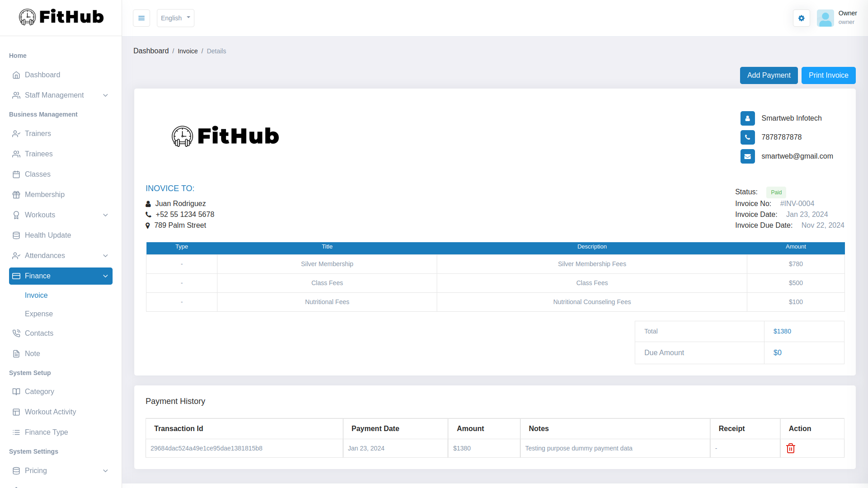Open the Health Update section icon

pyautogui.click(x=17, y=235)
